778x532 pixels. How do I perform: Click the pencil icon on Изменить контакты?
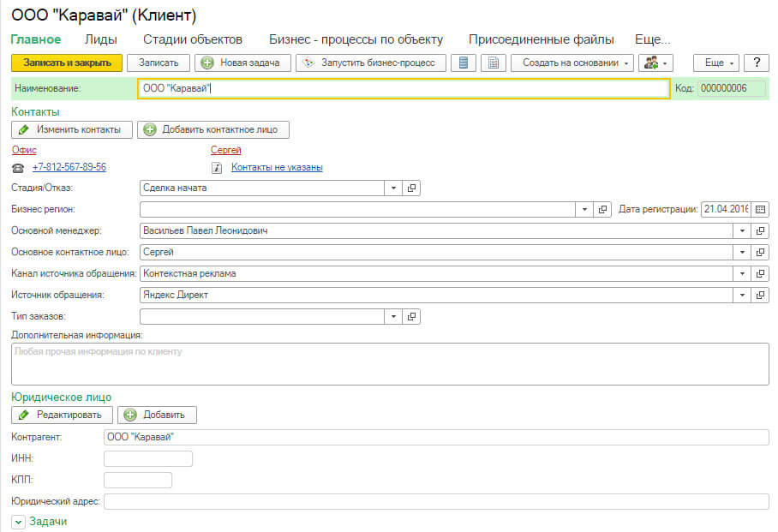tap(23, 130)
